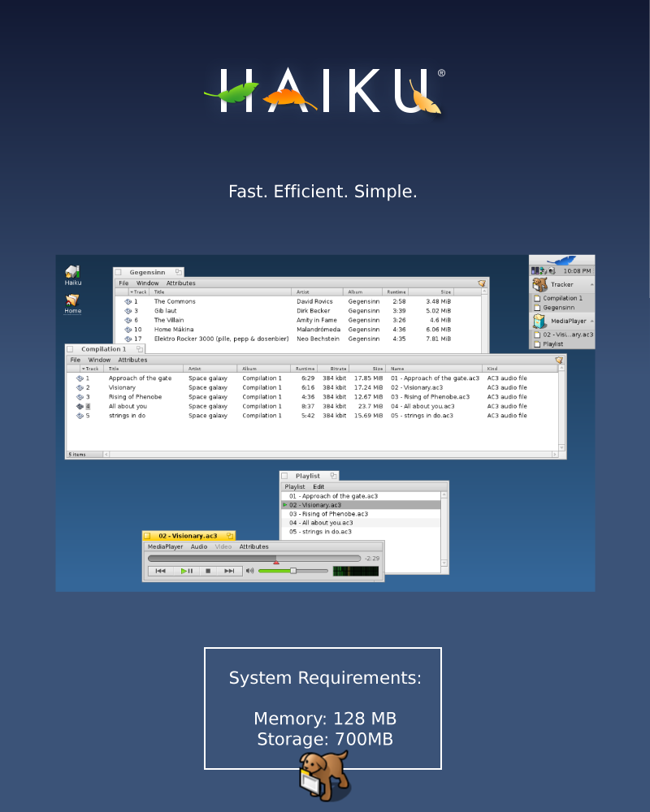Screen dimensions: 650x812
Task: Open Attributes menu in Compilation 1 window
Action: click(132, 360)
